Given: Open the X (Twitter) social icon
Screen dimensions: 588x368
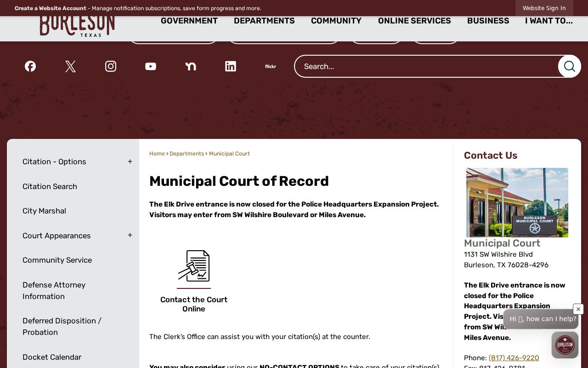Looking at the screenshot, I should (x=70, y=66).
